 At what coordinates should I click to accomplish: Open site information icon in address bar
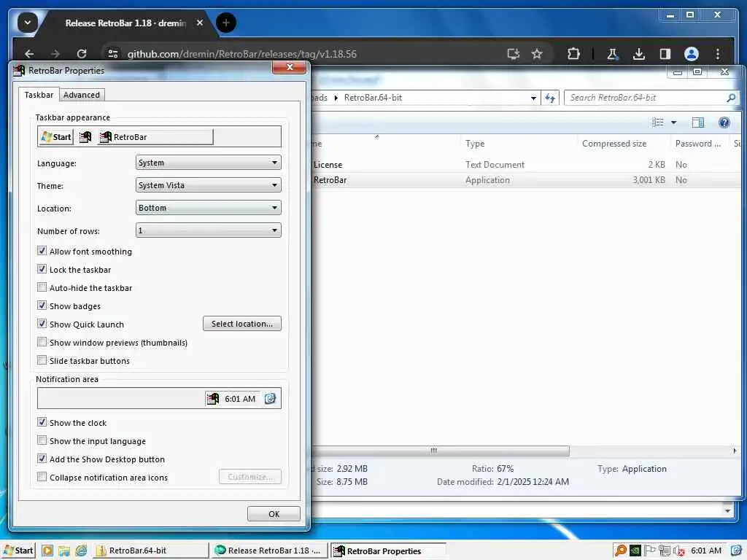click(x=113, y=54)
